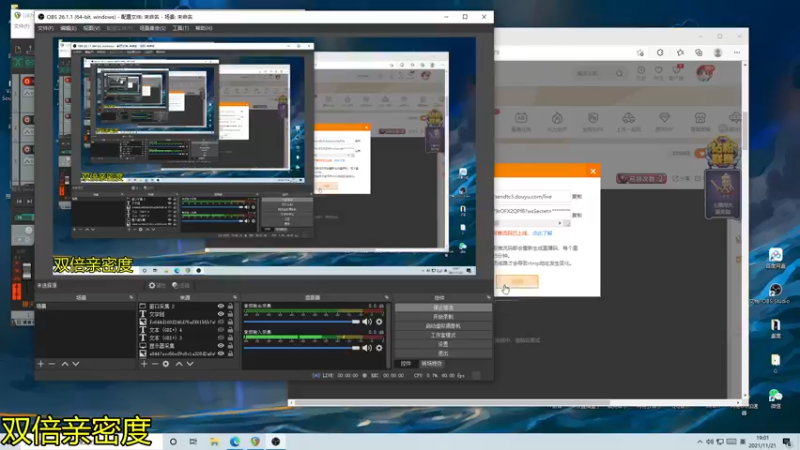Remove selected scene with minus icon
Viewport: 800px width, 450px height.
52,364
